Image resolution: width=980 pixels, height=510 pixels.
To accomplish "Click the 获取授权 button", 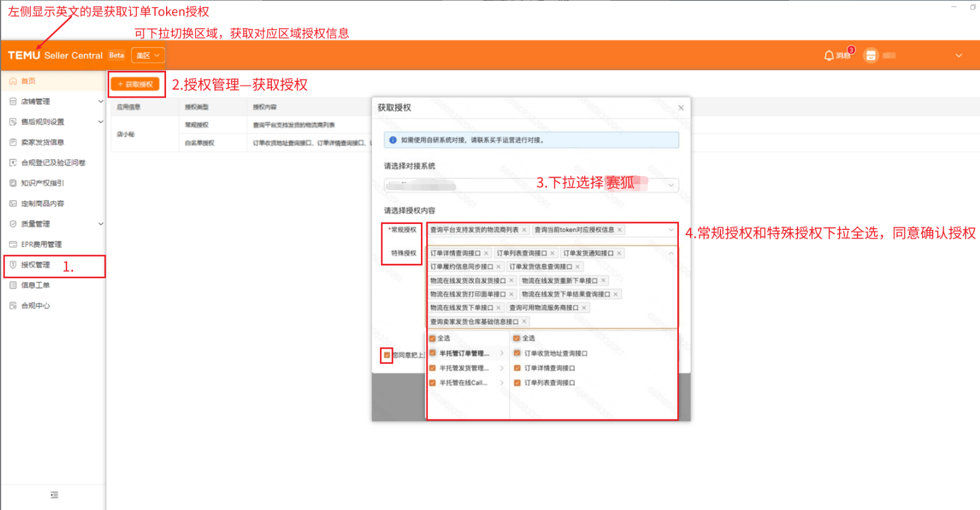I will click(x=135, y=84).
